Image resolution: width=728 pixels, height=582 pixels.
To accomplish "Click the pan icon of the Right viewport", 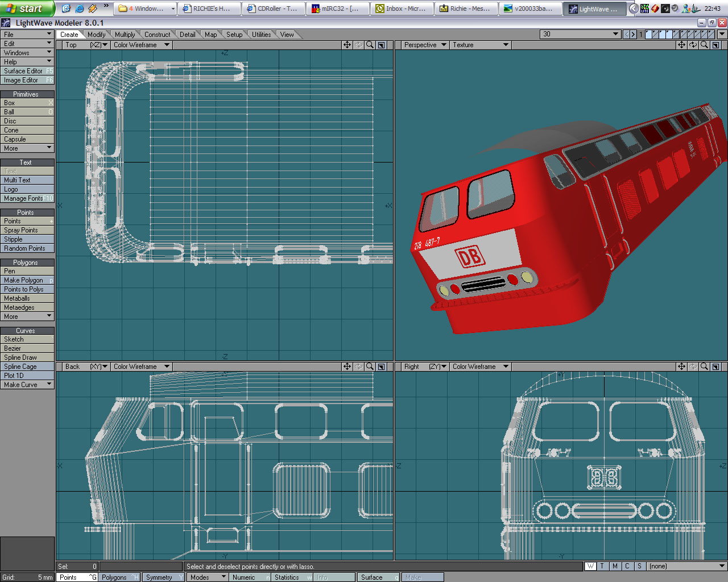I will (x=681, y=367).
